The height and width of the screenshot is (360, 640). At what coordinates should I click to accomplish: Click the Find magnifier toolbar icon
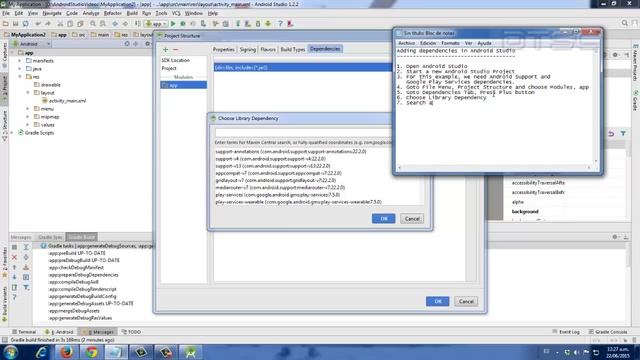pos(93,24)
